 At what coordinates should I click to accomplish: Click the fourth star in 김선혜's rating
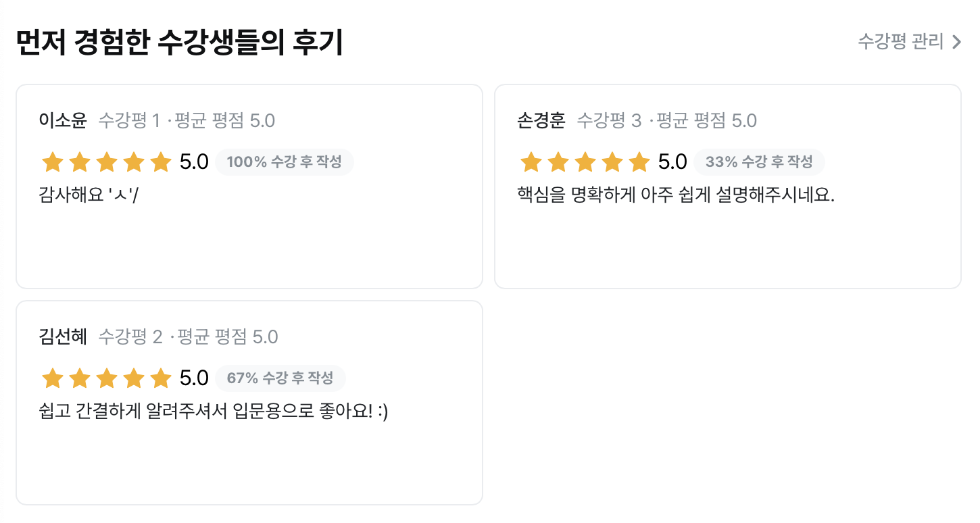[134, 378]
